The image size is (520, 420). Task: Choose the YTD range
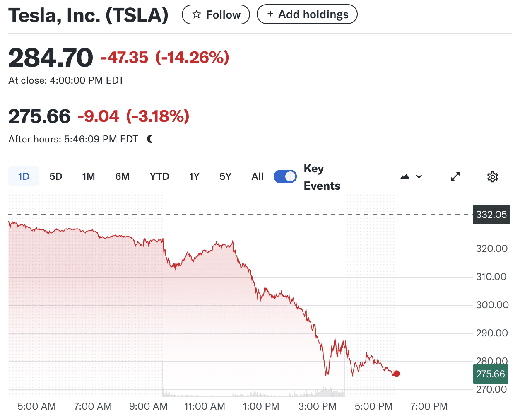click(159, 176)
